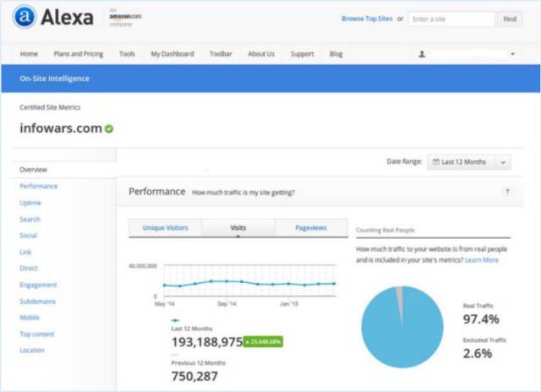Open Engagement in the sidebar
The height and width of the screenshot is (392, 541).
click(38, 285)
